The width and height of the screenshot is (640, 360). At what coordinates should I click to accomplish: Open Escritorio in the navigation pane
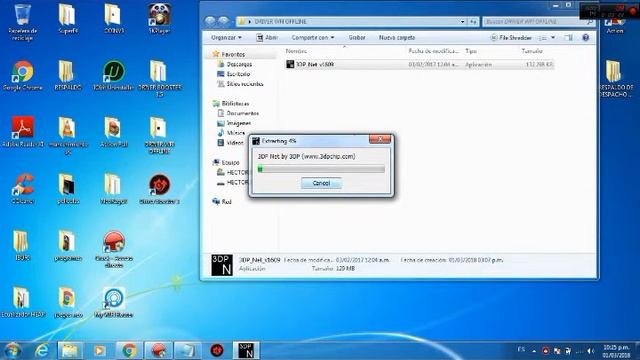(x=238, y=74)
